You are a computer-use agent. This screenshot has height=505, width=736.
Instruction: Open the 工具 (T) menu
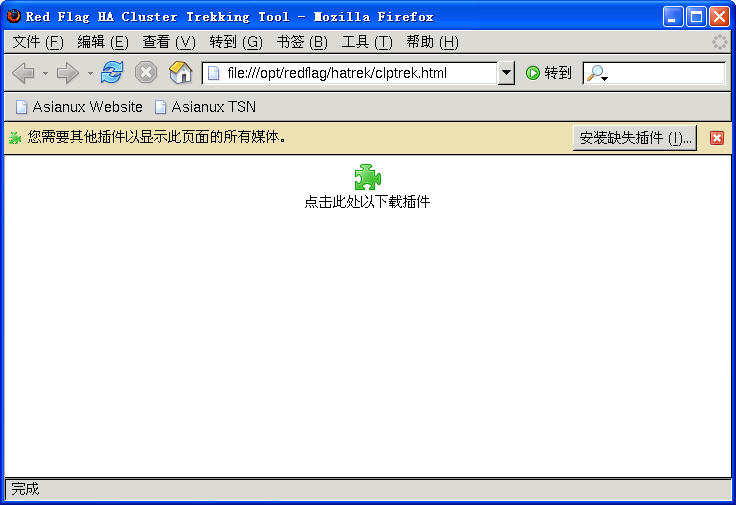click(367, 42)
